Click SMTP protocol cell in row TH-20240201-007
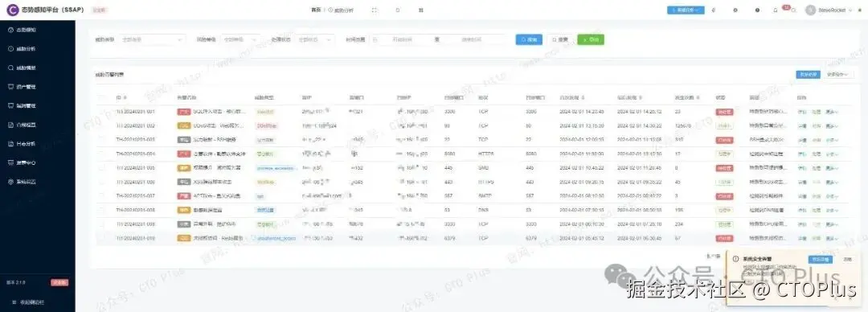 pyautogui.click(x=485, y=196)
